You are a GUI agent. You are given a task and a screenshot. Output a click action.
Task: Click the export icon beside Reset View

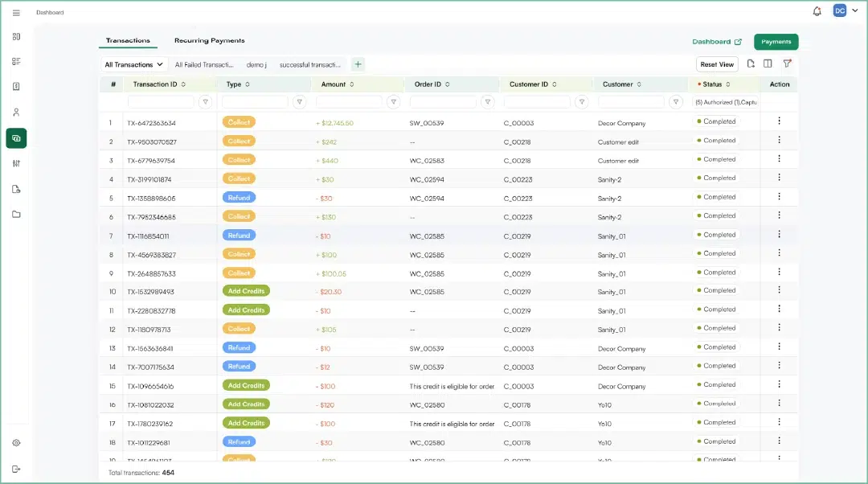tap(751, 64)
